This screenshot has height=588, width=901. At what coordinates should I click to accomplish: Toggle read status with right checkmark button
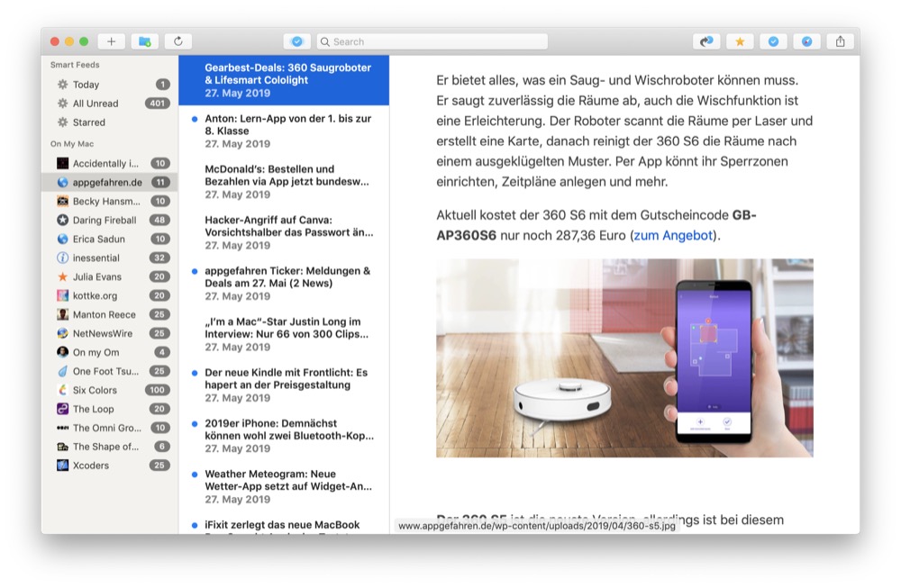pos(773,41)
